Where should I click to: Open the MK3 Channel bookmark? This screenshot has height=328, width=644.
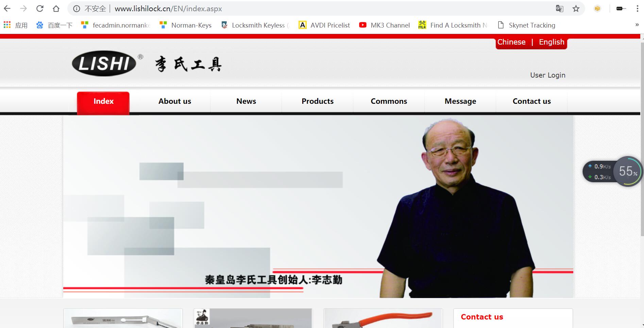pyautogui.click(x=385, y=25)
